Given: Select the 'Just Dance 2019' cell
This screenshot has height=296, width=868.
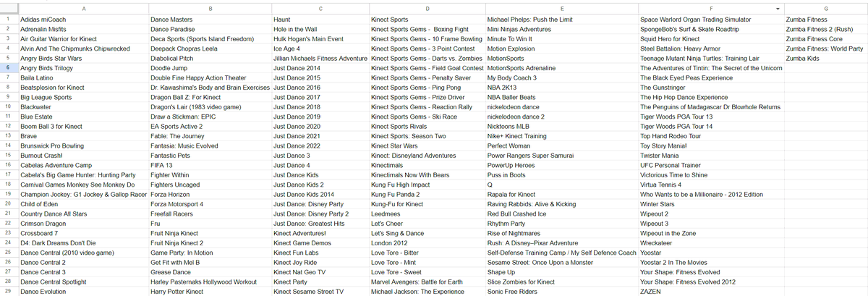Looking at the screenshot, I should pyautogui.click(x=320, y=117).
